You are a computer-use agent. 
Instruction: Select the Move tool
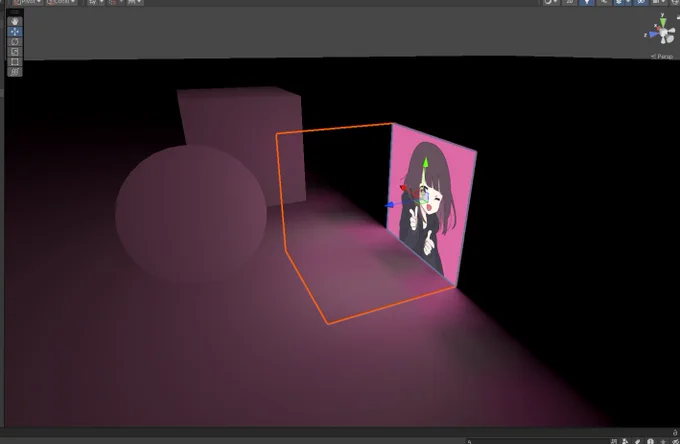pyautogui.click(x=15, y=32)
